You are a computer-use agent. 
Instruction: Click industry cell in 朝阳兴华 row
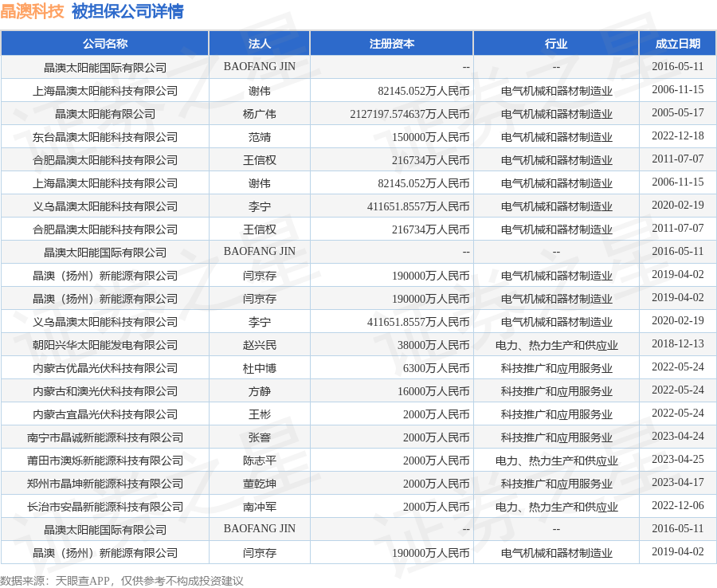(x=556, y=345)
